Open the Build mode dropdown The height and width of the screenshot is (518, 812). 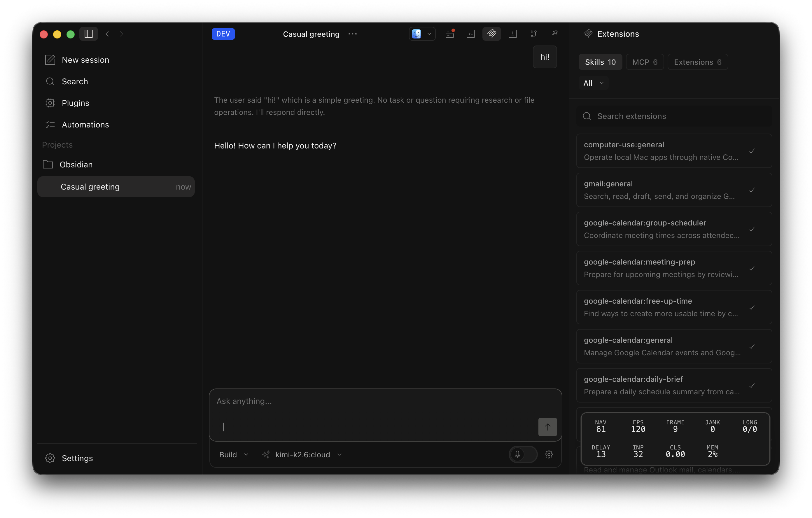tap(234, 455)
